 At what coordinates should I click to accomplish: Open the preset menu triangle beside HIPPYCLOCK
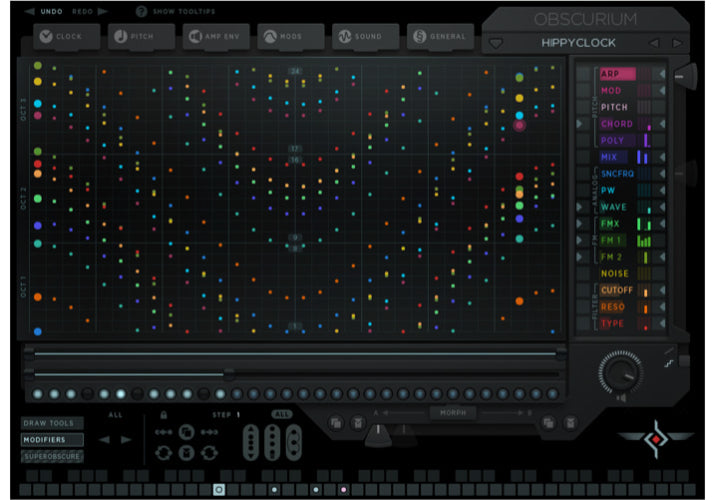click(x=496, y=43)
